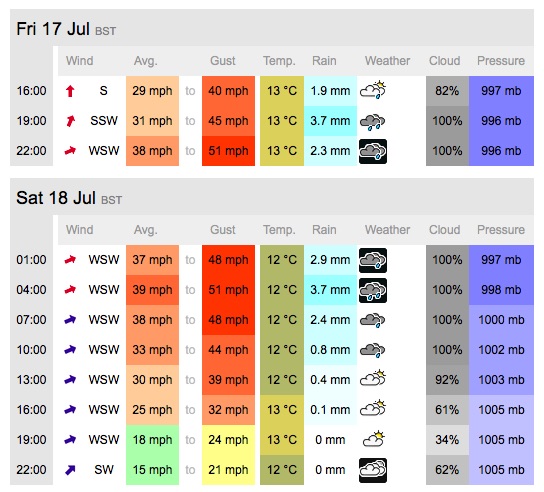
Task: Click the Gust column header under Friday
Action: [x=223, y=61]
